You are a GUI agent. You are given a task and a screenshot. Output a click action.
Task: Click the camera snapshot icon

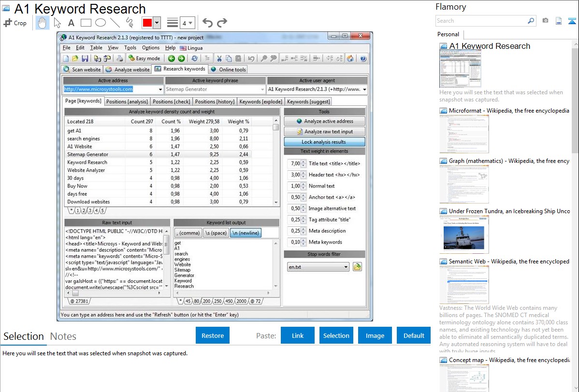(x=545, y=21)
